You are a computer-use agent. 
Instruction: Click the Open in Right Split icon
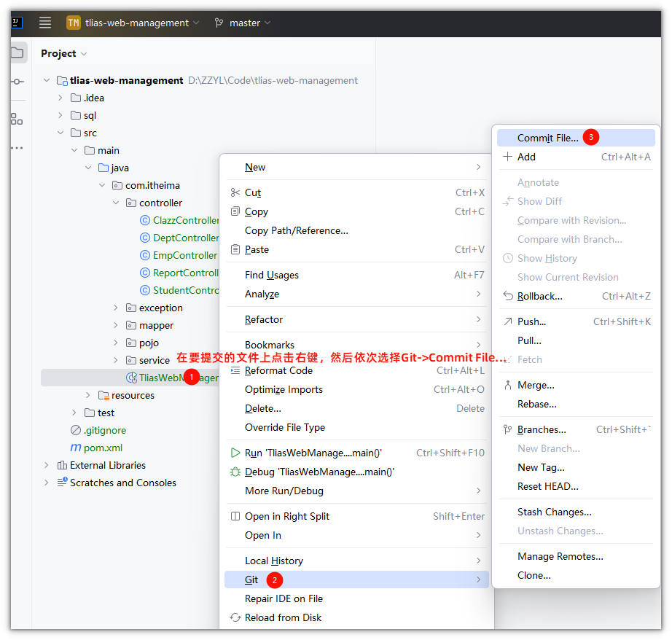pos(235,516)
